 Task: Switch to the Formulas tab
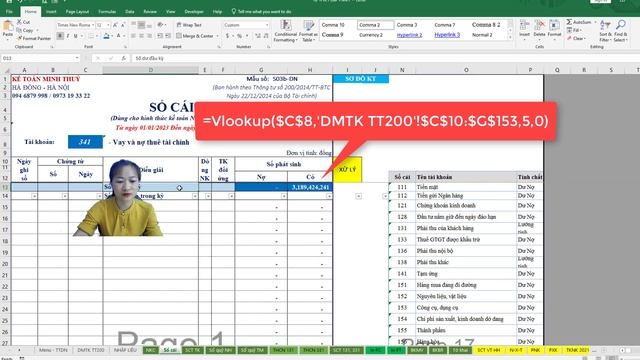pos(107,12)
